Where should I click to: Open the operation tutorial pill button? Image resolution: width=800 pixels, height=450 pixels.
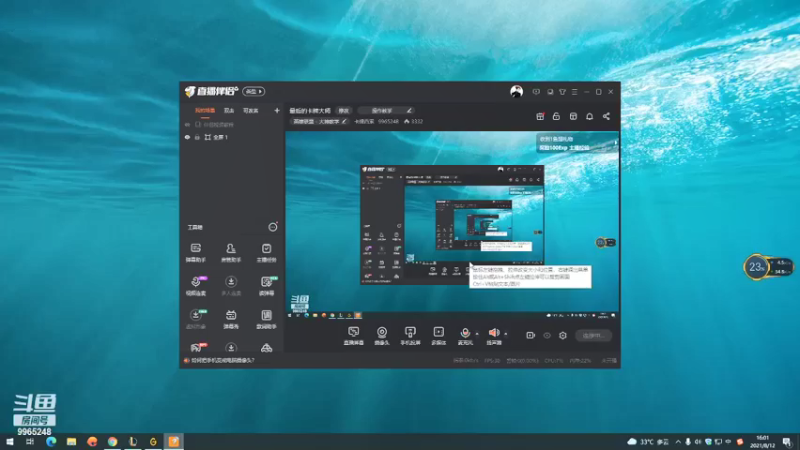pyautogui.click(x=385, y=111)
